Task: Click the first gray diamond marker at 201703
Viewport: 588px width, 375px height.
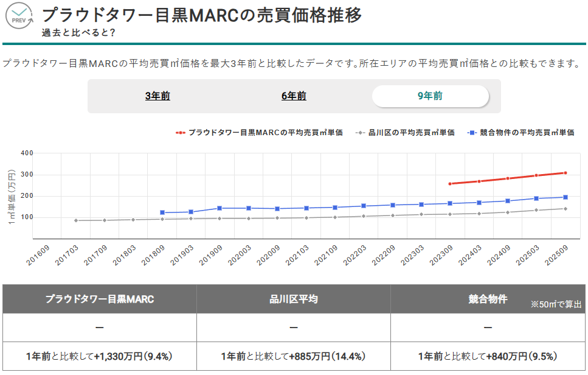Action: [x=76, y=220]
